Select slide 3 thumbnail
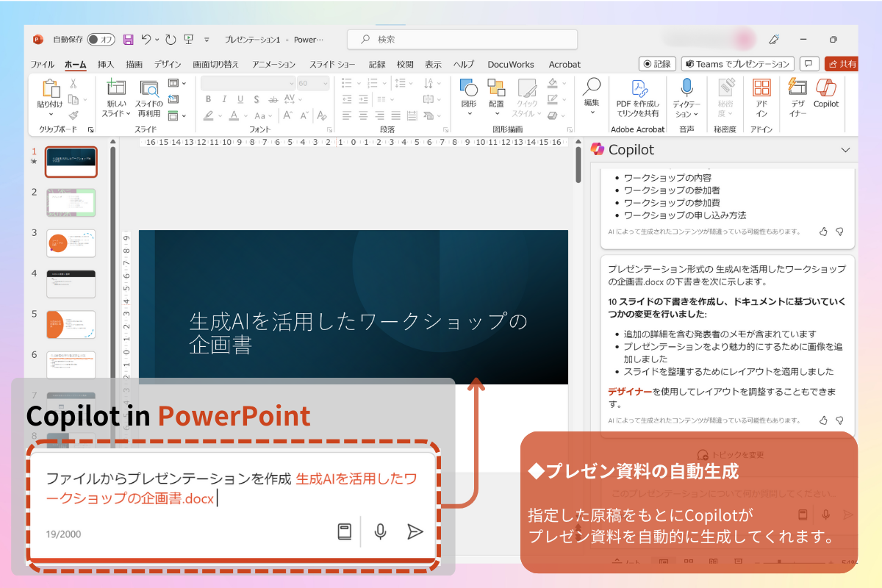Screen dimensions: 882x588 [x=71, y=243]
